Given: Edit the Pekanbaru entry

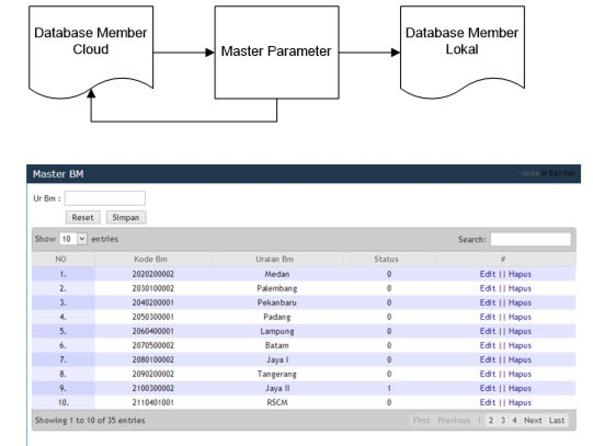Looking at the screenshot, I should point(487,303).
